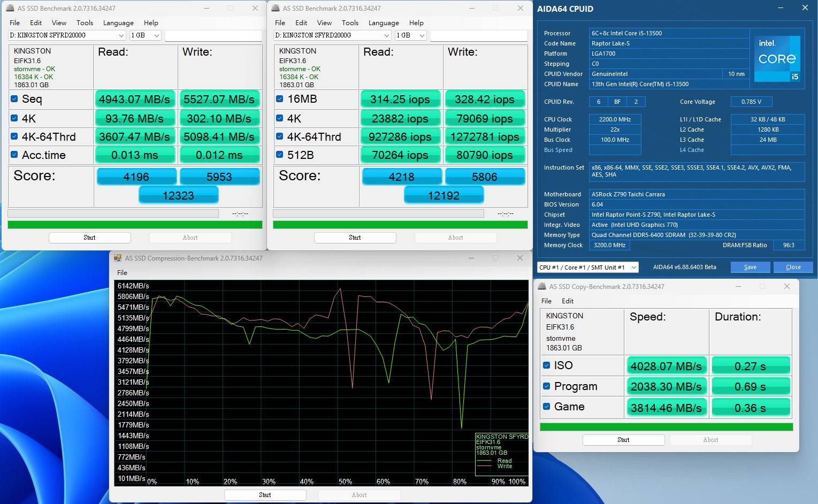Uncheck the 512B test checkbox
This screenshot has width=818, height=504.
(279, 155)
